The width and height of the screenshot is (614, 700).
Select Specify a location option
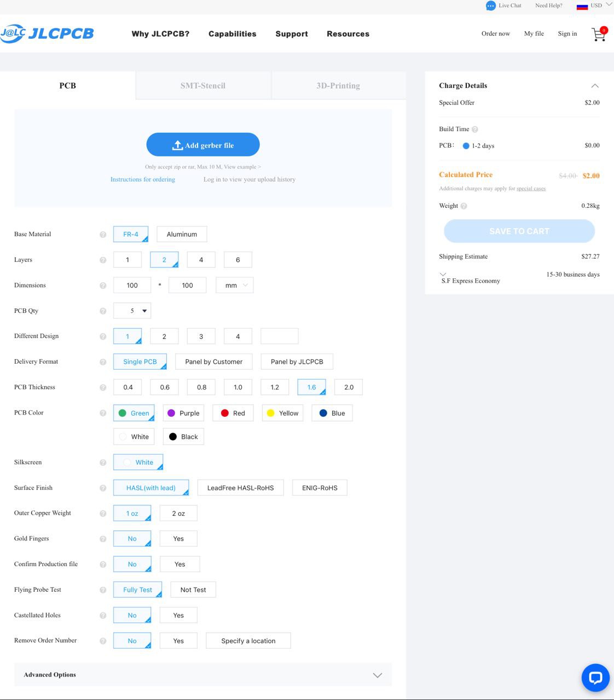point(248,640)
